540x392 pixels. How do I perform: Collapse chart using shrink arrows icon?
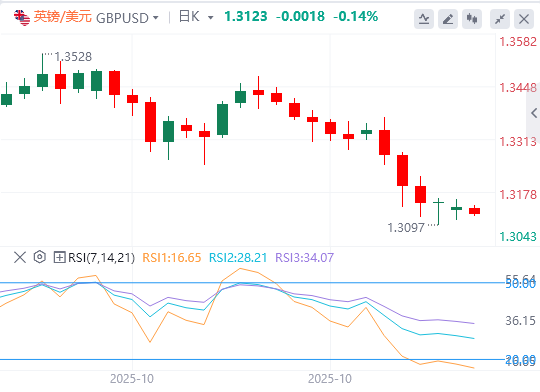click(500, 19)
